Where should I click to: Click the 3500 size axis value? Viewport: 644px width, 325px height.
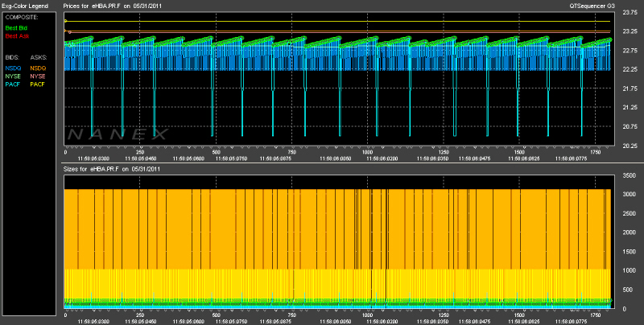tap(630, 175)
